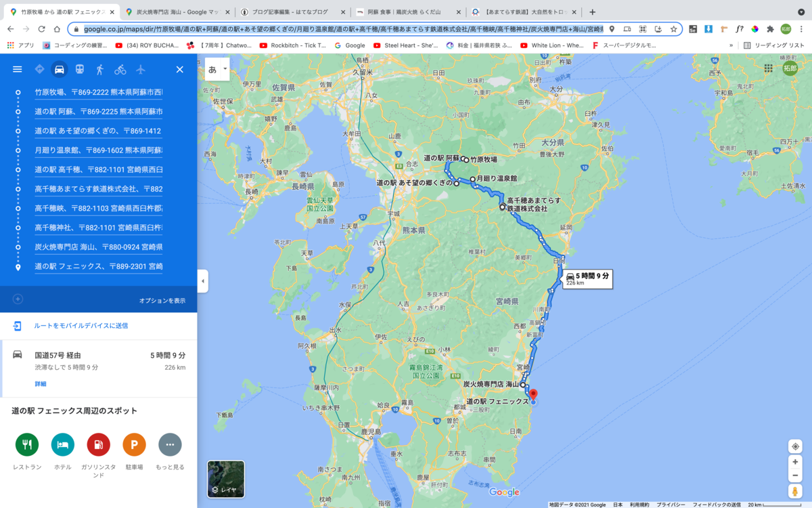Open the 'Rockbitch - Tick T...' bookmark
The width and height of the screenshot is (812, 508).
tap(292, 45)
